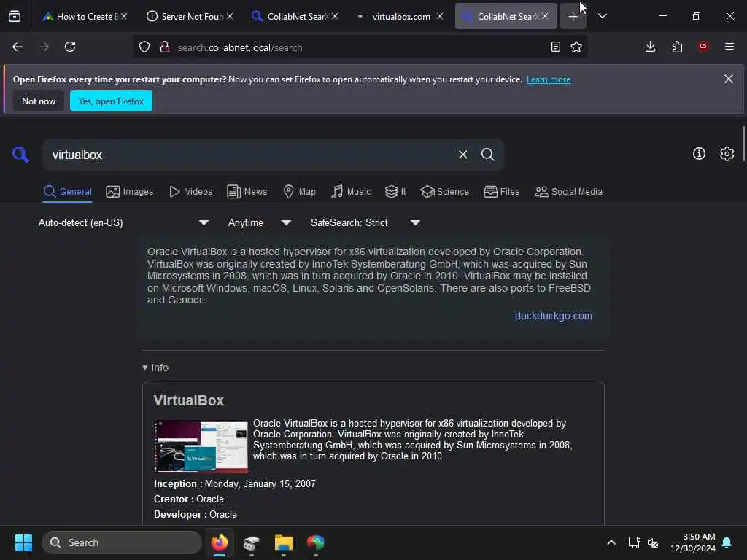List all tabs dropdown arrow
This screenshot has height=560, width=747.
click(x=603, y=16)
